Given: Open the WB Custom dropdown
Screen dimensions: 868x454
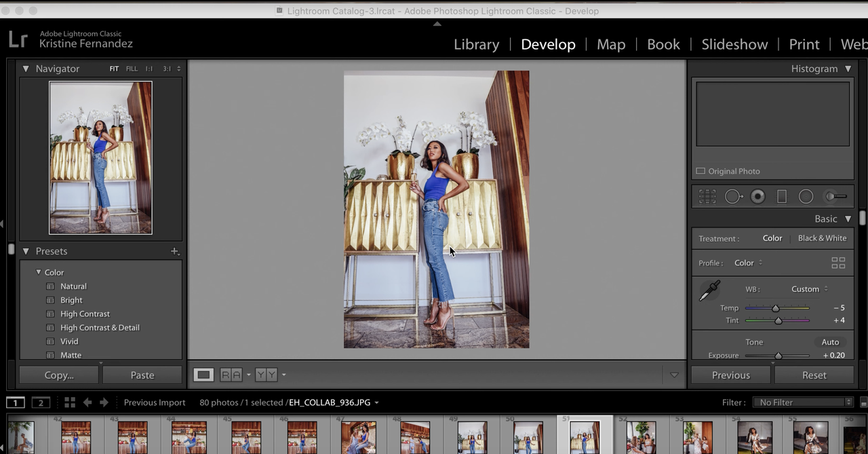Looking at the screenshot, I should click(x=809, y=289).
